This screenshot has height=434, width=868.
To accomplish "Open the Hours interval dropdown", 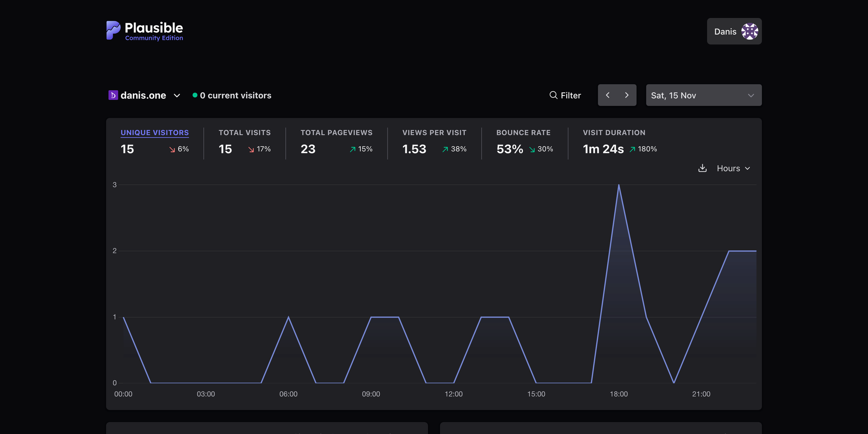I will pyautogui.click(x=733, y=168).
